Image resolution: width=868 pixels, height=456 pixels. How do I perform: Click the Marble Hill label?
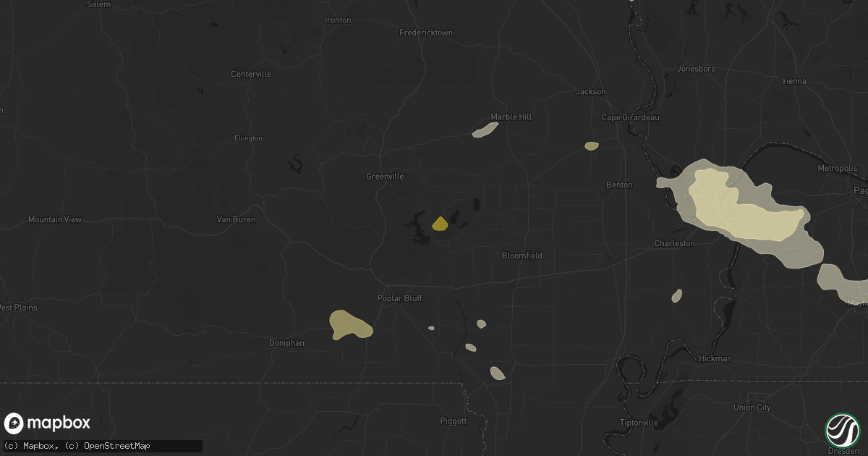click(x=511, y=117)
